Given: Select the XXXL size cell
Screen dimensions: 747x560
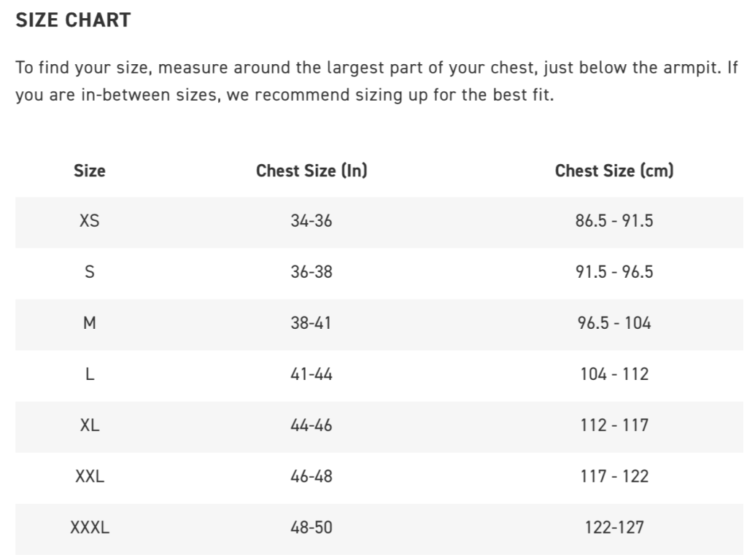Looking at the screenshot, I should (89, 526).
